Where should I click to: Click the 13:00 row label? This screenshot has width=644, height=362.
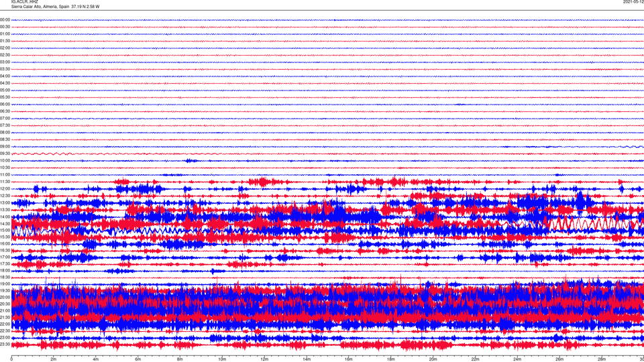coord(5,202)
